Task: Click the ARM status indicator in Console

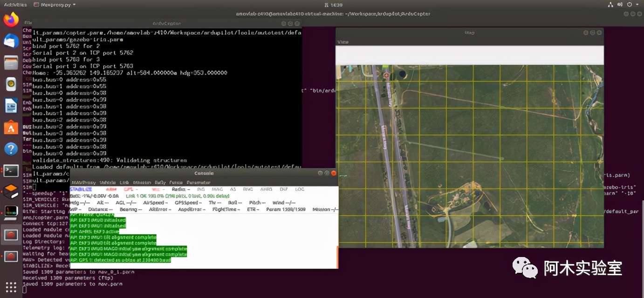Action: point(111,190)
